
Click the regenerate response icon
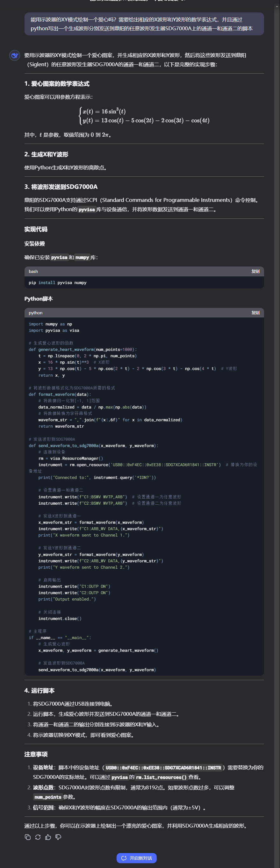coord(38,837)
